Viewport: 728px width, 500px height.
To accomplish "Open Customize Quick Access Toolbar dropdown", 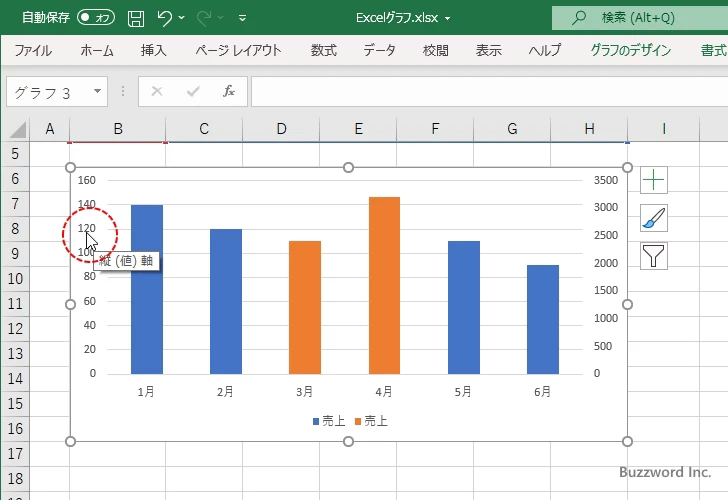I will [242, 18].
